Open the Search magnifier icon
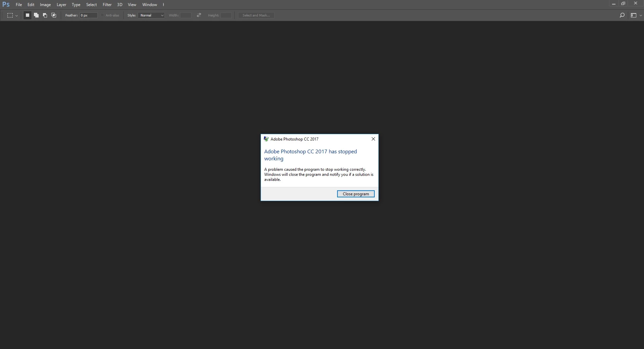This screenshot has height=349, width=644. 622,15
